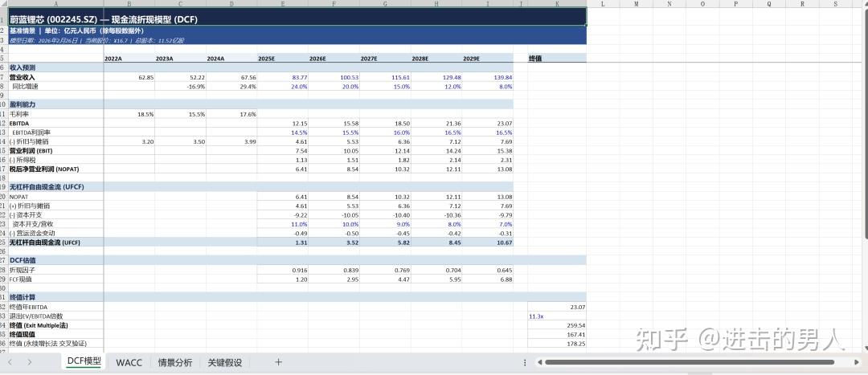This screenshot has width=868, height=375.
Task: Select growth rate cell 24.0%
Action: pos(283,86)
